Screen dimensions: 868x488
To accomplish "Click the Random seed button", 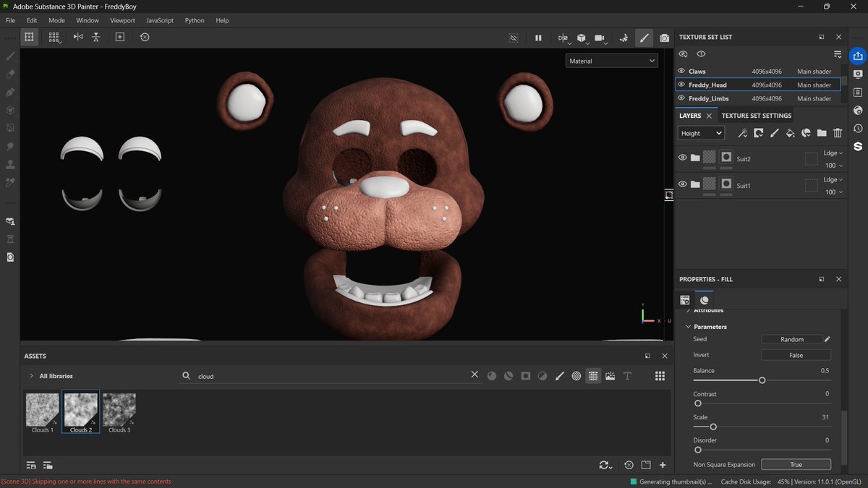I will (792, 339).
